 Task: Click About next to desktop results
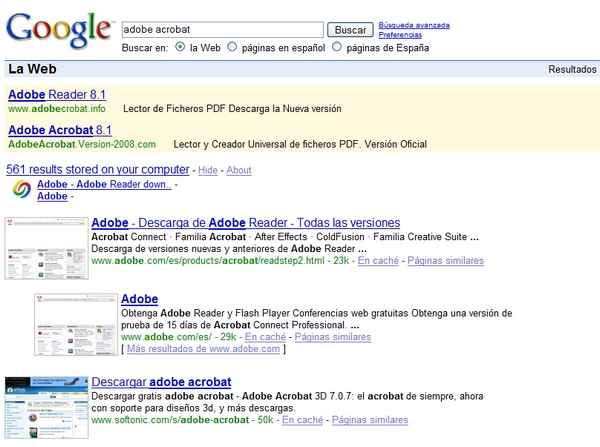[x=239, y=170]
